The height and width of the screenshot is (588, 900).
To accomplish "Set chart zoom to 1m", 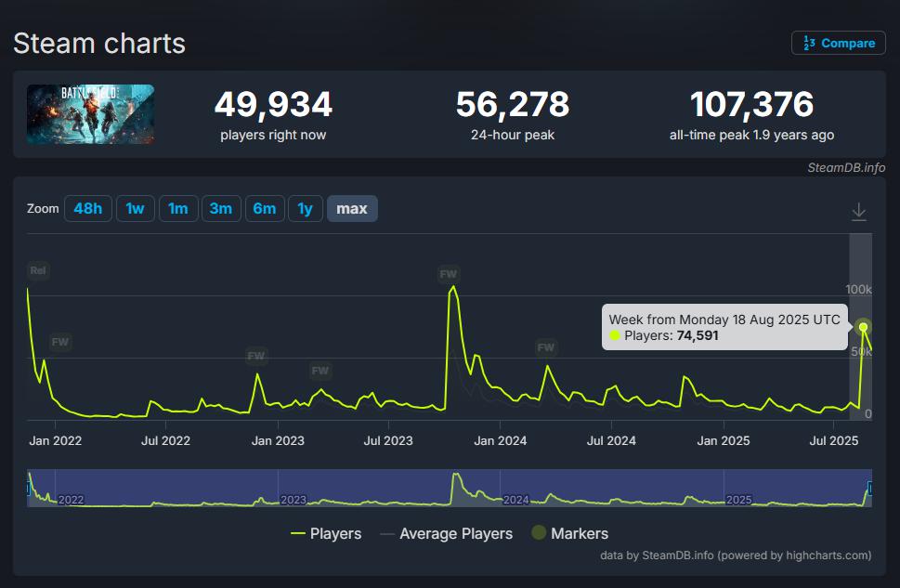I will [178, 208].
